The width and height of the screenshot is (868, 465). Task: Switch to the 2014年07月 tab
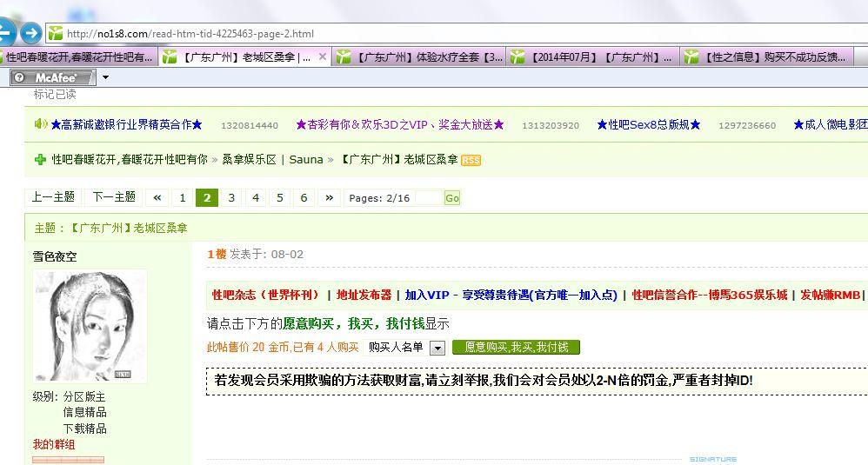coord(593,57)
